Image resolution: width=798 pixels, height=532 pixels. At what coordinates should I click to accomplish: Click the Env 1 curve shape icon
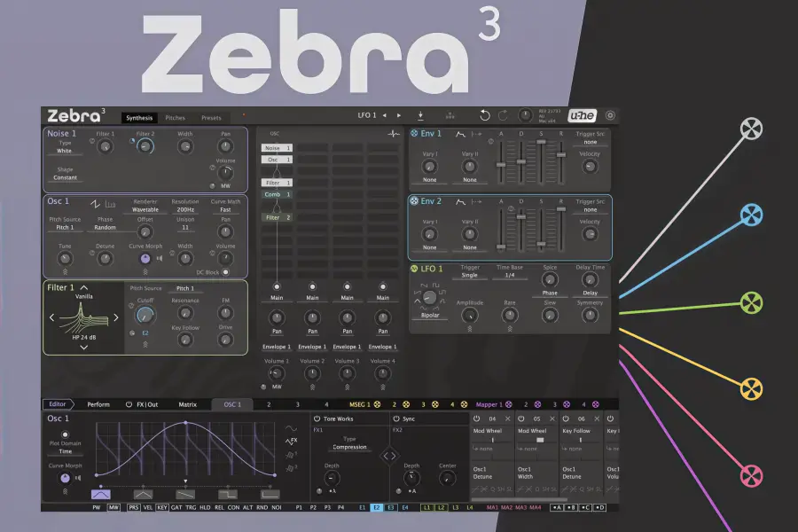[460, 134]
